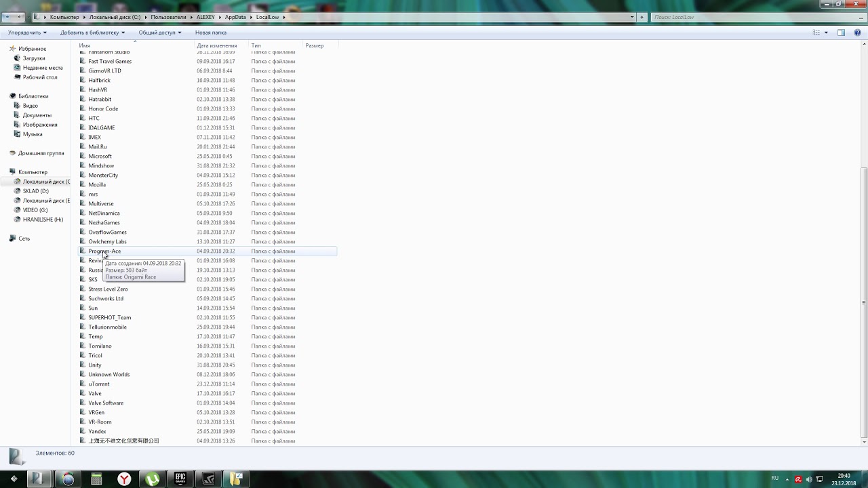Open the Help question mark icon
The image size is (868, 488).
click(859, 33)
